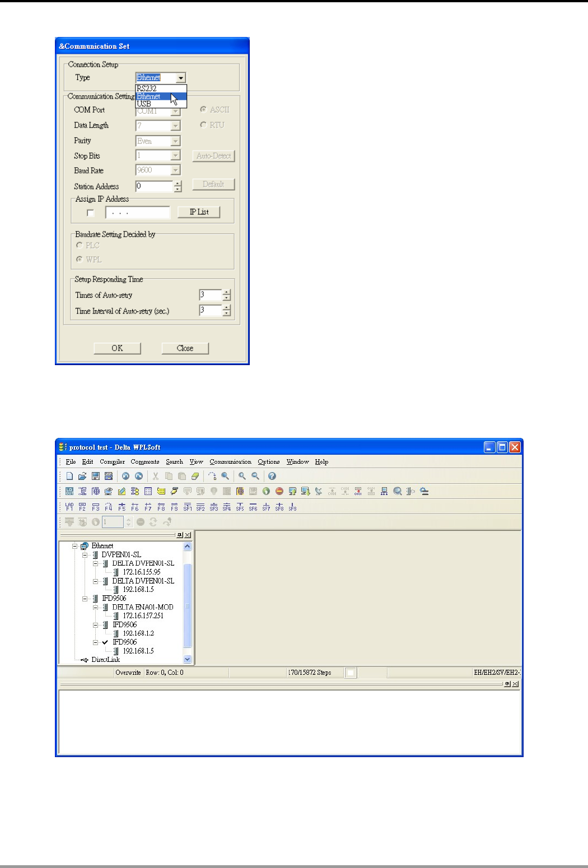Choose USB in the Type list
Viewport: 588px width, 868px height.
[x=161, y=104]
